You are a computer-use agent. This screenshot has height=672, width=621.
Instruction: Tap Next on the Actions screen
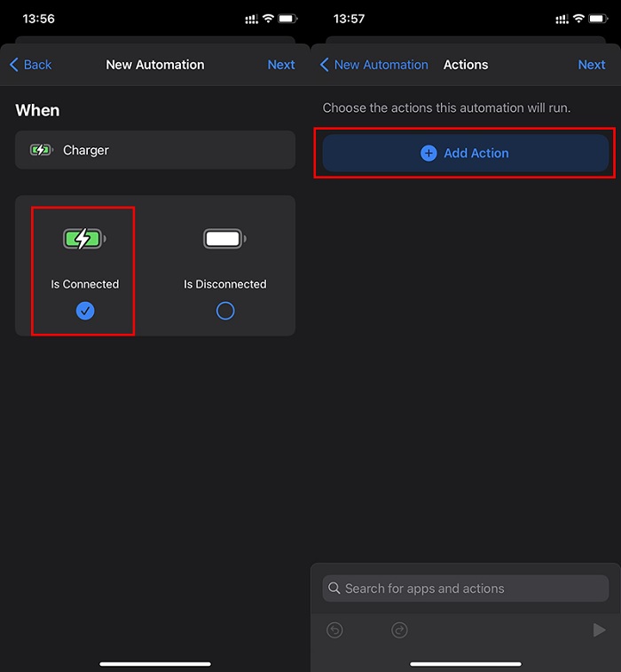tap(592, 65)
